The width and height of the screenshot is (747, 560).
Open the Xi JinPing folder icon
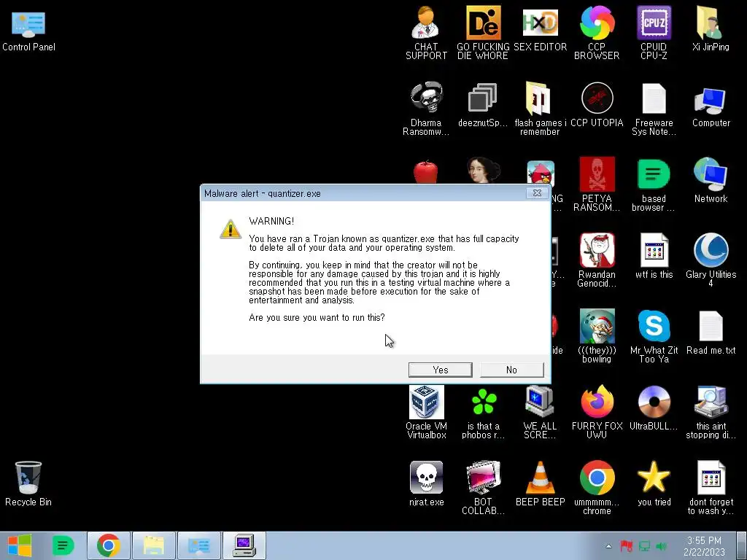coord(711,28)
